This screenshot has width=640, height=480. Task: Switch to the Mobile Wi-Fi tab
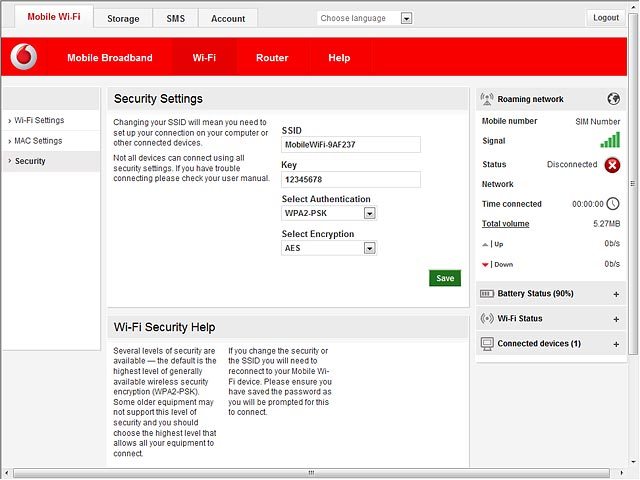[54, 17]
